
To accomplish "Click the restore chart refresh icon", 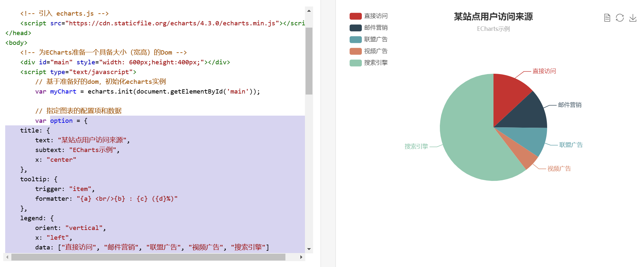I will pos(620,18).
